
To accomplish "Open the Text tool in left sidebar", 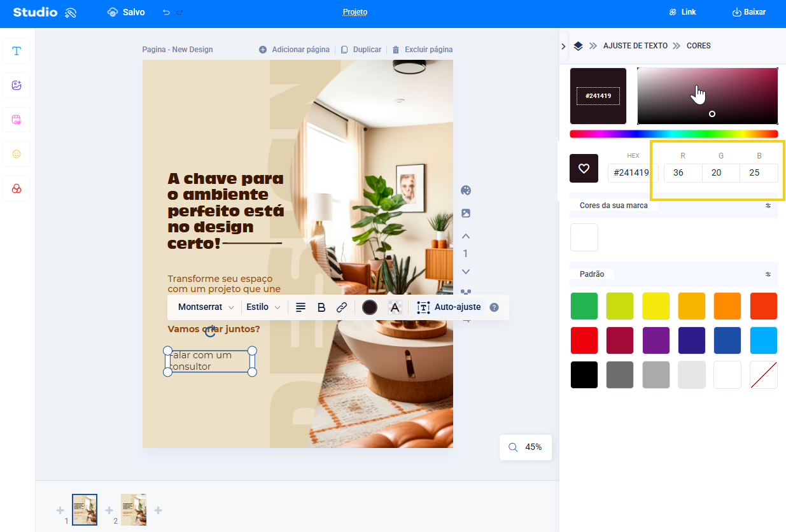I will 17,51.
